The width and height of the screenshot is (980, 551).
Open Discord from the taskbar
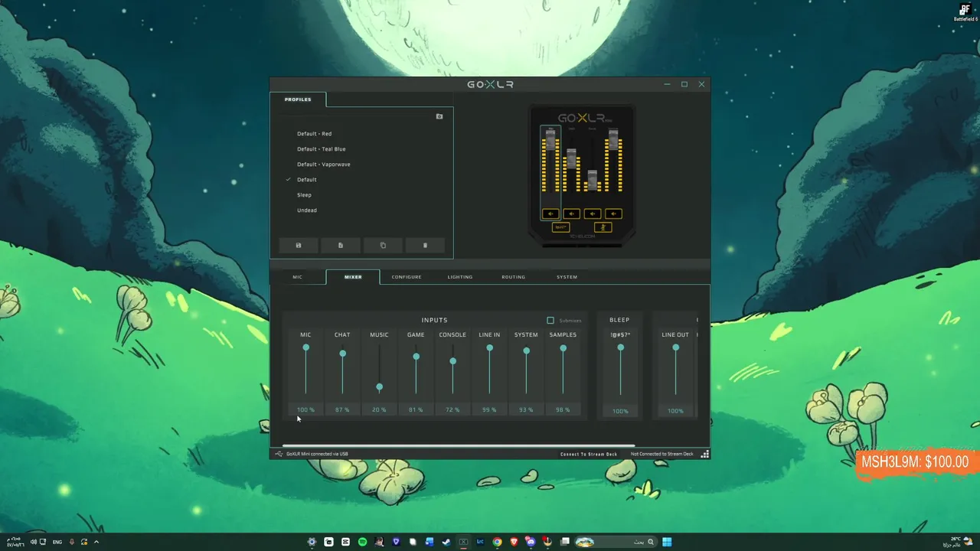[x=531, y=542]
